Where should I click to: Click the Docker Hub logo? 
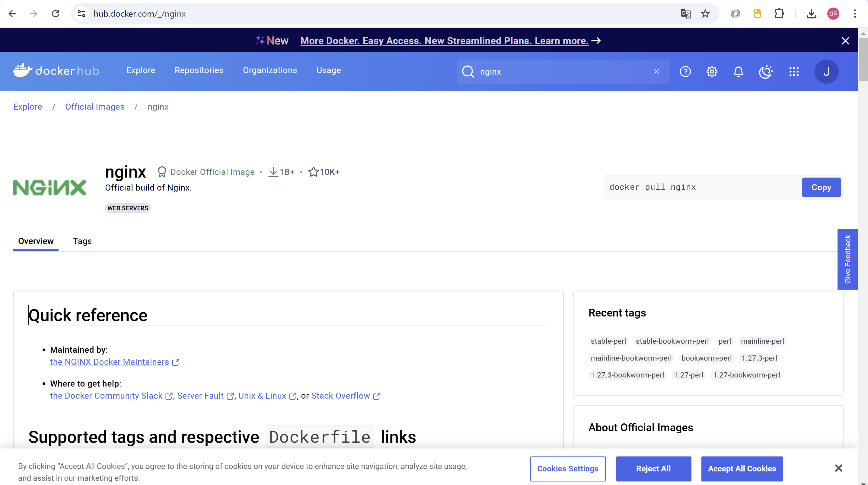point(56,70)
